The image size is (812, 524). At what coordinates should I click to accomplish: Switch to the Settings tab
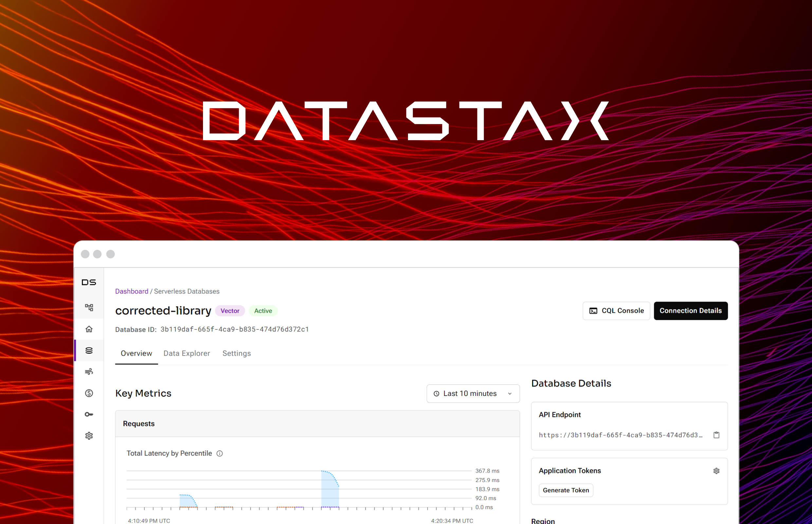click(236, 353)
